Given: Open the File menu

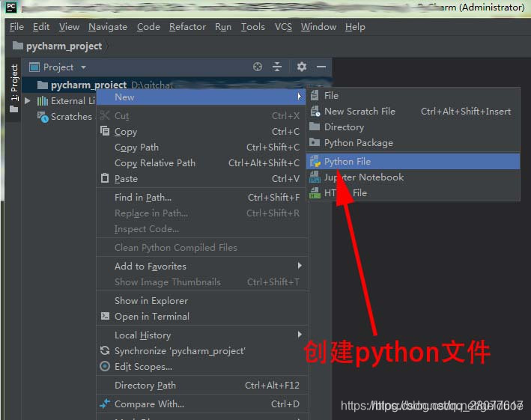Looking at the screenshot, I should click(x=16, y=27).
